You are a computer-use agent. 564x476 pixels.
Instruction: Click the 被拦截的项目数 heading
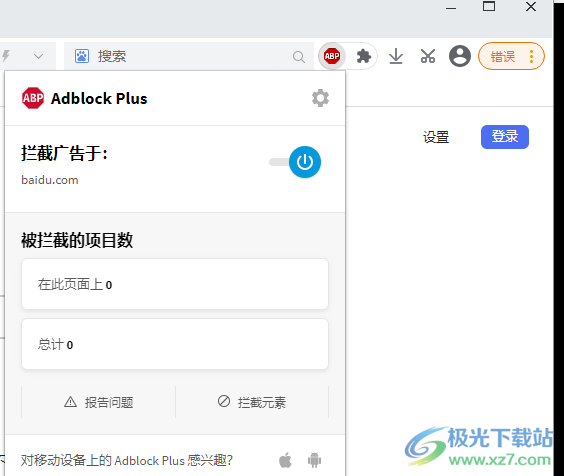point(77,240)
